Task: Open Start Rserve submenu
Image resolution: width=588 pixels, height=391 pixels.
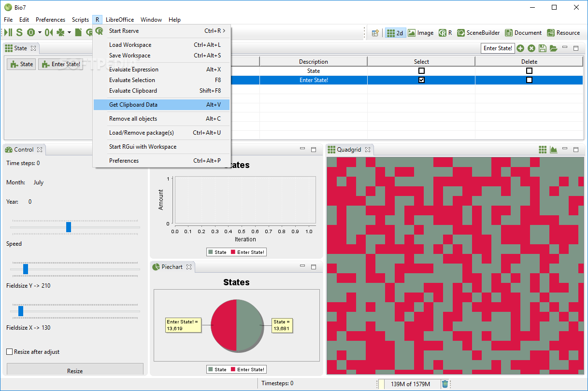Action: [x=162, y=31]
